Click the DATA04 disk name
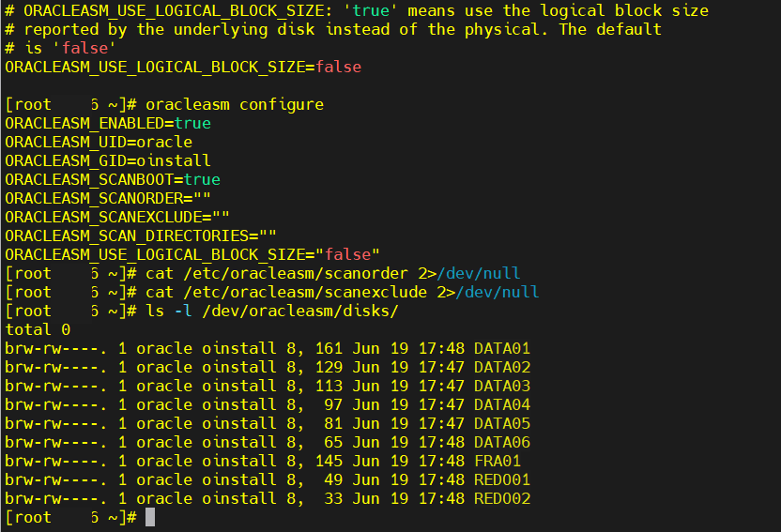The height and width of the screenshot is (532, 781). (502, 404)
